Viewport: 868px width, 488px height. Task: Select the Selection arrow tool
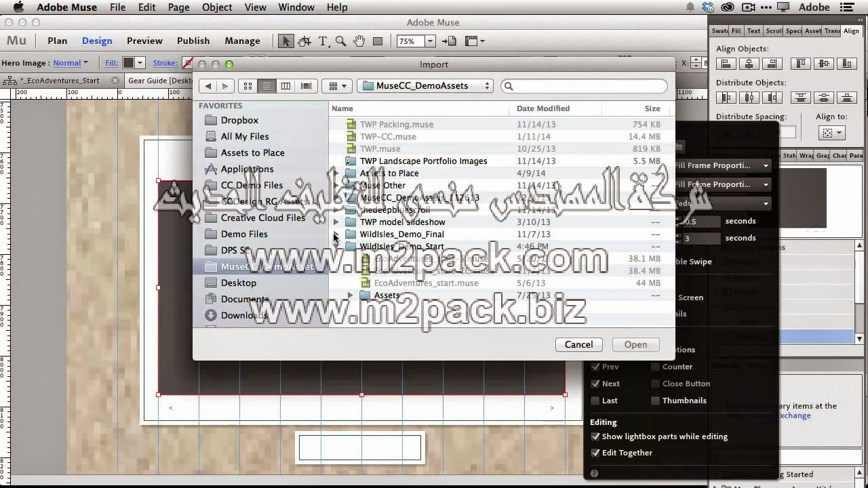point(285,41)
